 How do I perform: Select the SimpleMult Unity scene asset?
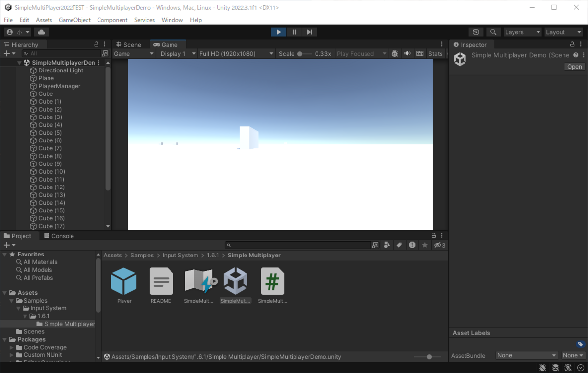[236, 285]
